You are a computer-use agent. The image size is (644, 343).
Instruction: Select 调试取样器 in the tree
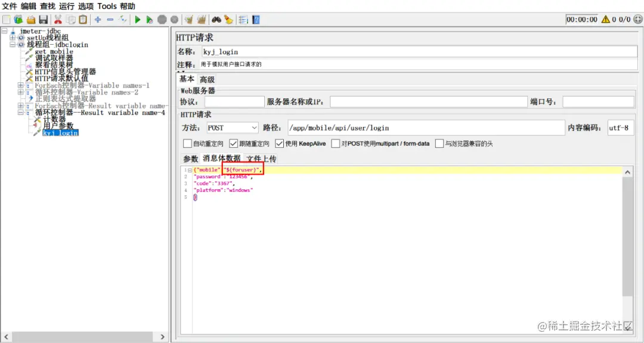(54, 58)
